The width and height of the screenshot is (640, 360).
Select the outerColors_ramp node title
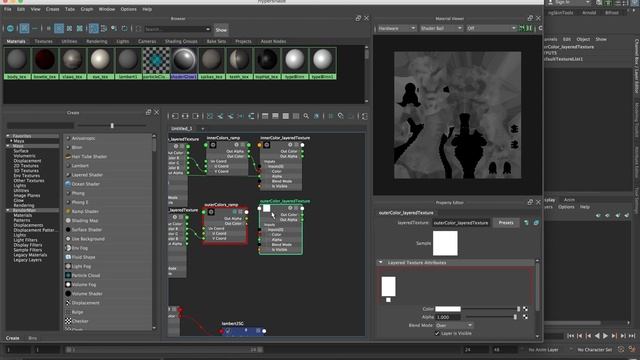coord(221,204)
